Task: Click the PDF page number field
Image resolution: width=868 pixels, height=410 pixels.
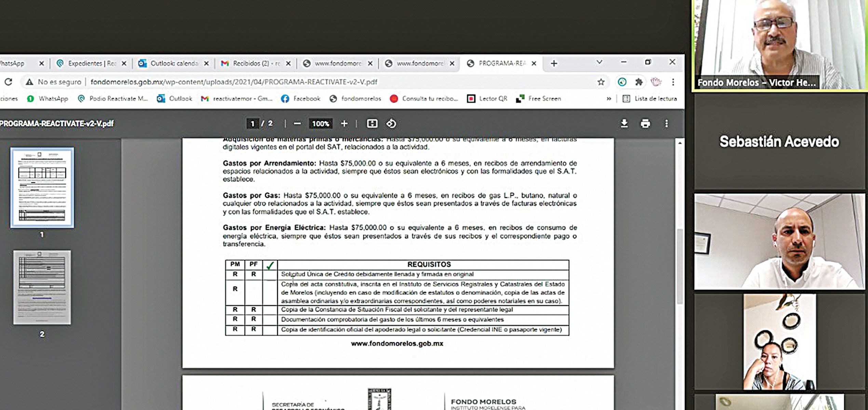Action: [253, 123]
